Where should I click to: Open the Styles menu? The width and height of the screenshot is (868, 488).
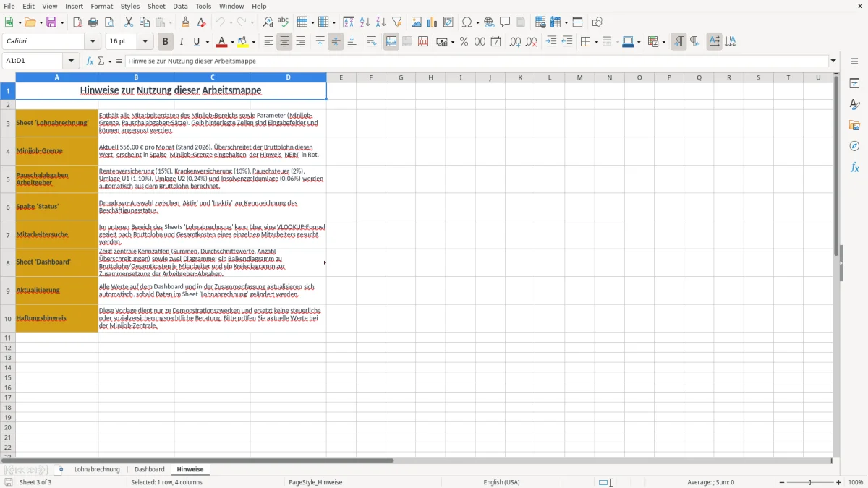130,6
